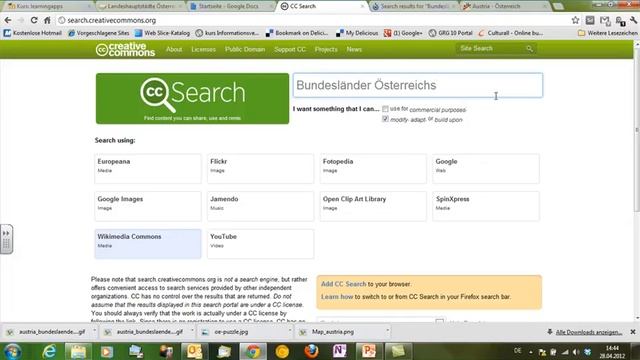Toggle modify, adapt, or build upon checkbox
The width and height of the screenshot is (640, 360).
385,119
